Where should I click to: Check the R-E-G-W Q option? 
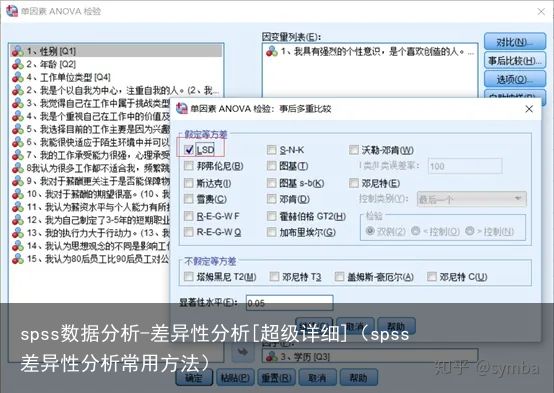pyautogui.click(x=189, y=232)
